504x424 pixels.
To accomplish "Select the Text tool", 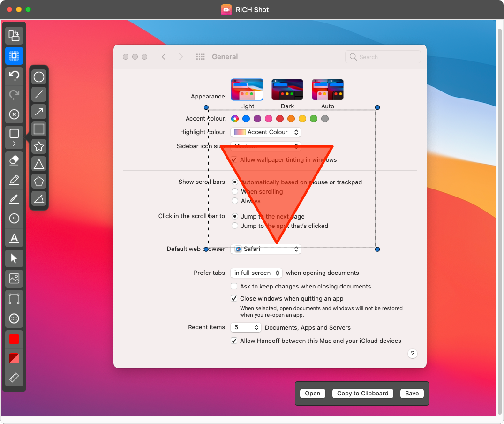I will pos(14,238).
